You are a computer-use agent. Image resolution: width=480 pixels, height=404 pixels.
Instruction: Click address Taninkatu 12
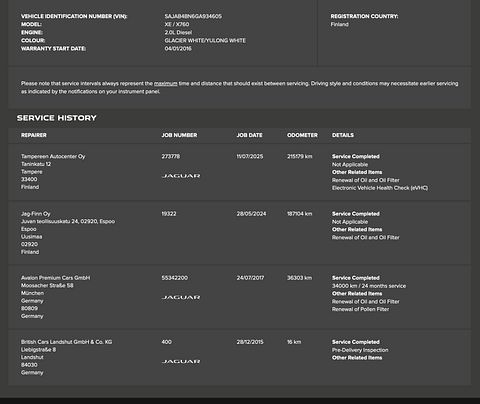[36, 164]
